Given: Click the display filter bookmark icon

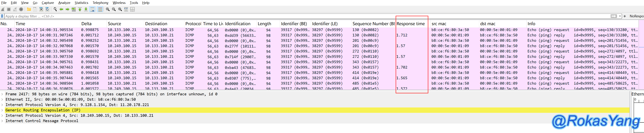Looking at the screenshot, I should coord(2,16).
